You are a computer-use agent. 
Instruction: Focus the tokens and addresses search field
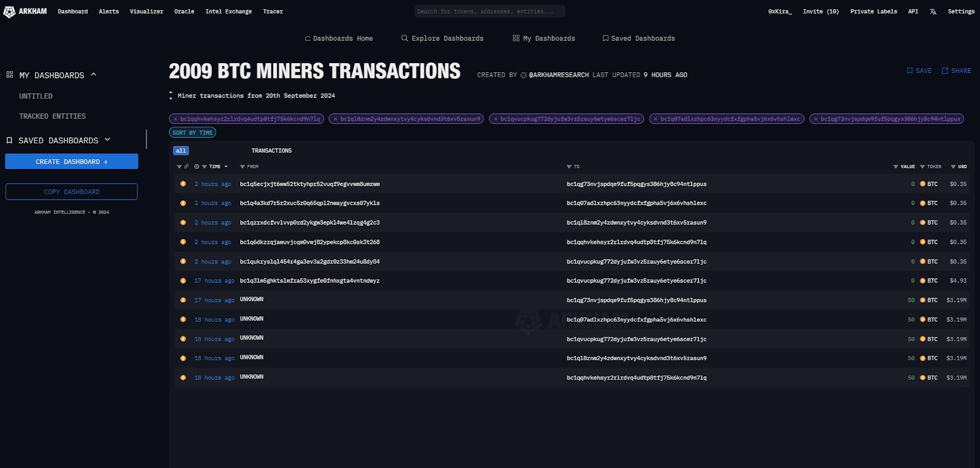pyautogui.click(x=489, y=12)
